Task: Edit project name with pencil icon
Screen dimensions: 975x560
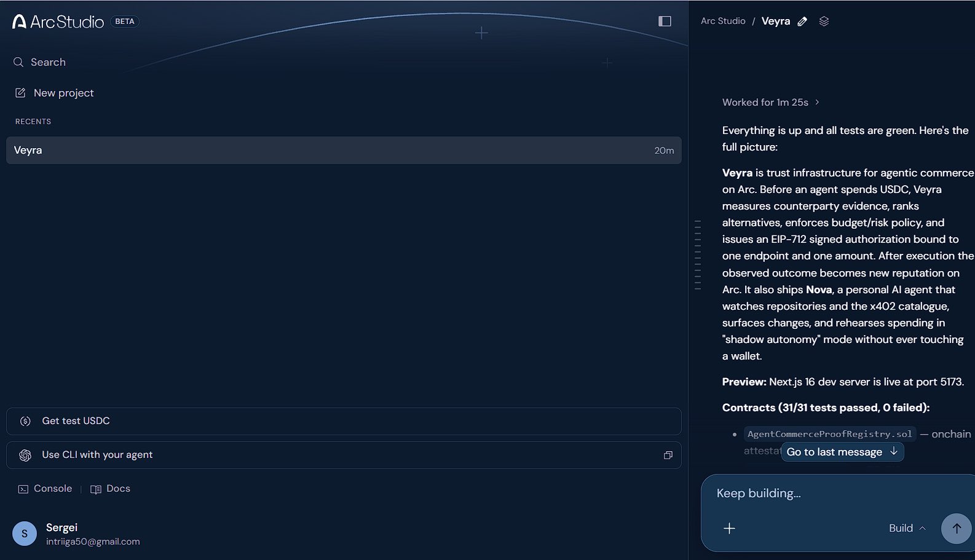Action: click(x=802, y=22)
